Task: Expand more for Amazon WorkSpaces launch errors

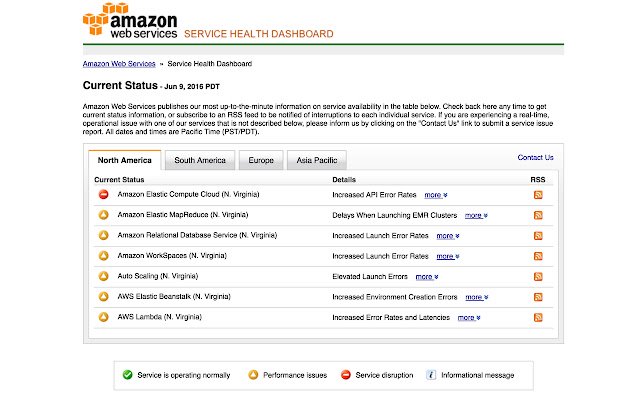Action: pyautogui.click(x=448, y=256)
